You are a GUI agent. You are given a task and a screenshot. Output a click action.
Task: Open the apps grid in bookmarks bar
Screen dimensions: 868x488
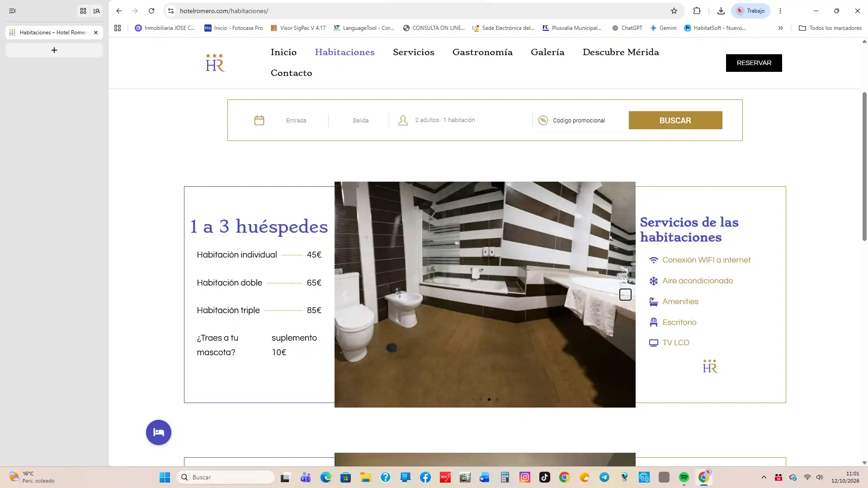(118, 28)
